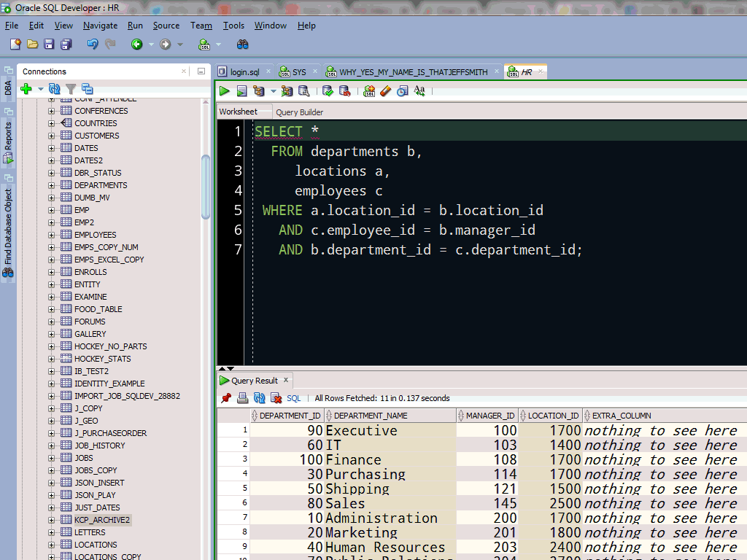Change text case with the Aa icon
The width and height of the screenshot is (747, 560).
(x=419, y=91)
